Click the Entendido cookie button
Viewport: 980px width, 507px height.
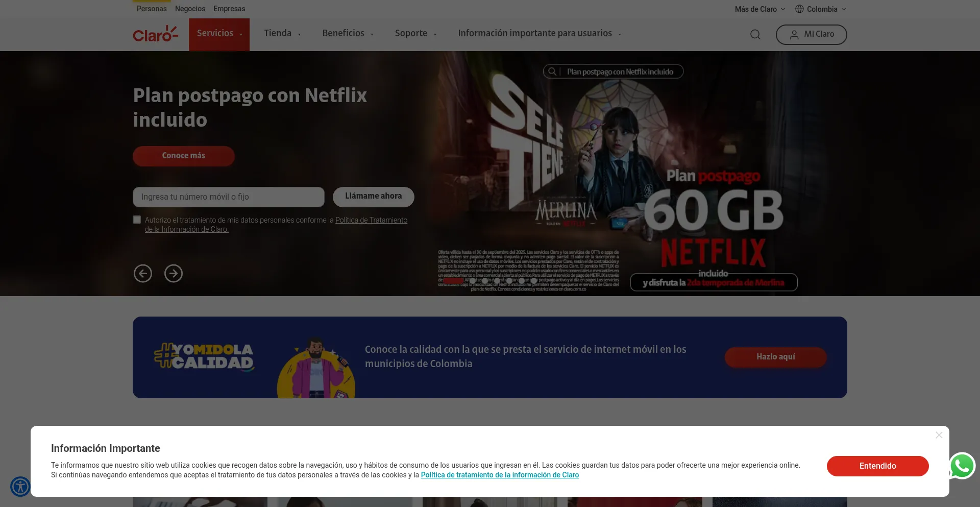(x=877, y=466)
